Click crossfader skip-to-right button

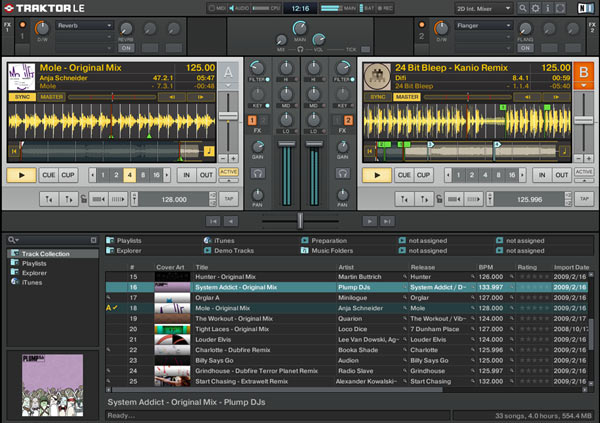tap(387, 221)
